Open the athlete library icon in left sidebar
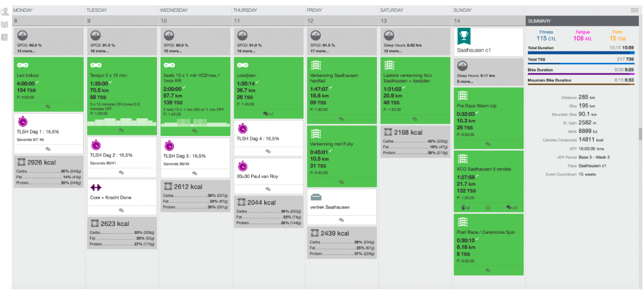This screenshot has height=291, width=644. pyautogui.click(x=5, y=11)
